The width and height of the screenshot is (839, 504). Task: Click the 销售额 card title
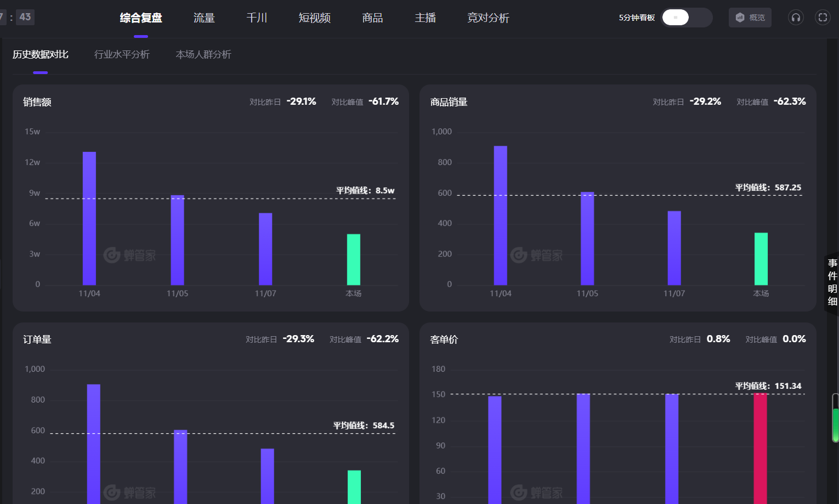37,102
